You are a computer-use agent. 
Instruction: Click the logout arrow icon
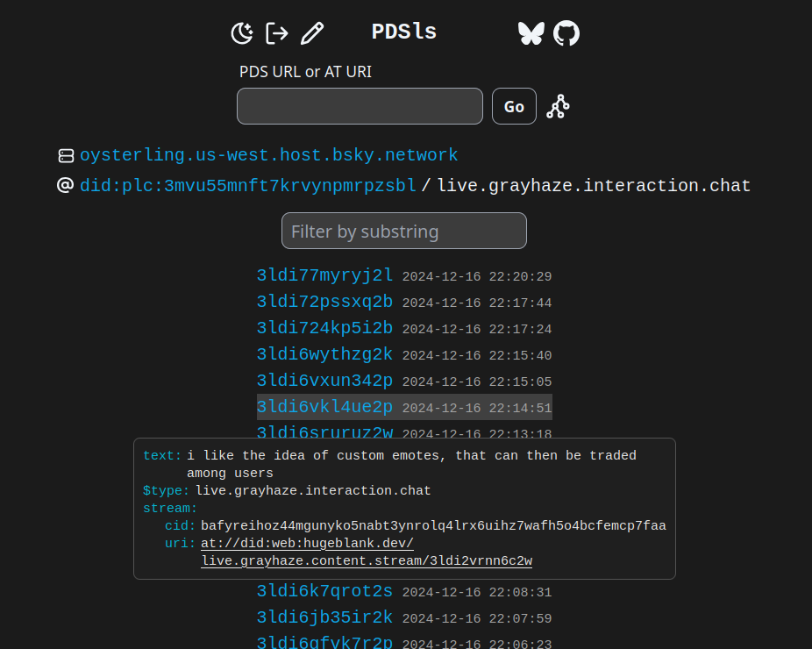point(277,33)
